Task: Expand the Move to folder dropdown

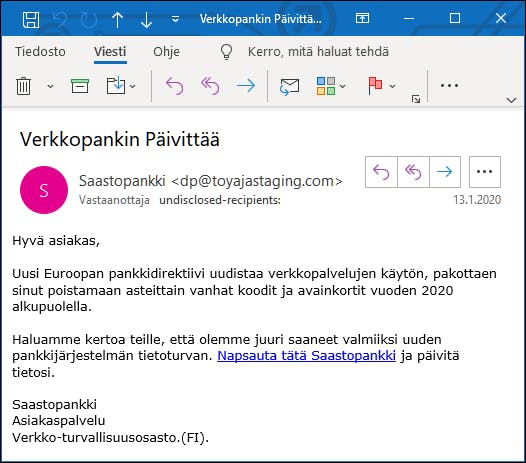Action: click(x=133, y=86)
